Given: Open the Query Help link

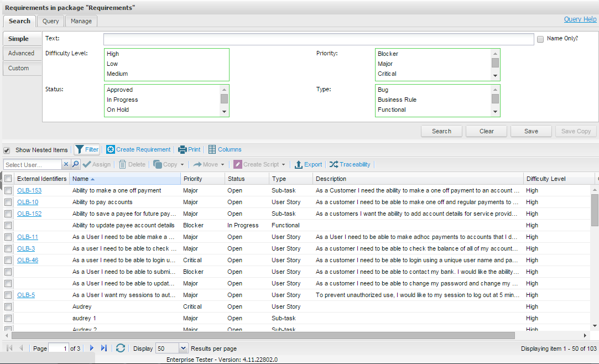Looking at the screenshot, I should [x=580, y=19].
